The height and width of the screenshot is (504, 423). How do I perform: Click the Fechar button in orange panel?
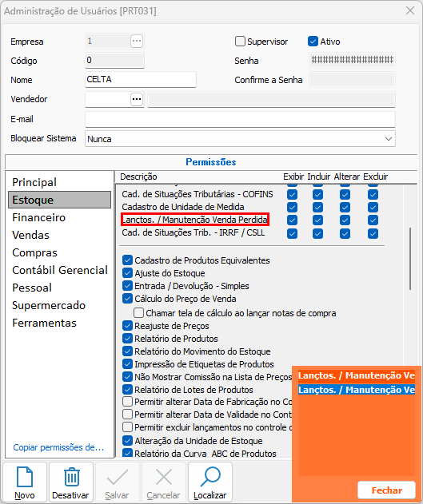(x=386, y=490)
